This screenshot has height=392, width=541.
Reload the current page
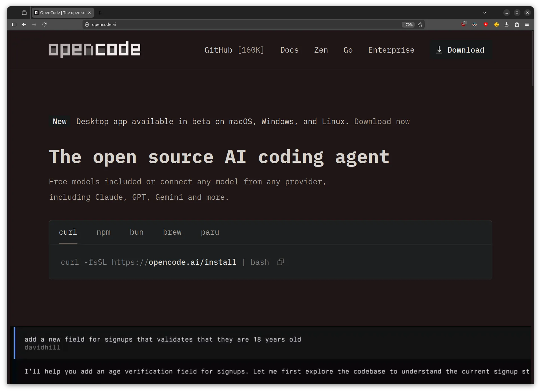point(45,24)
